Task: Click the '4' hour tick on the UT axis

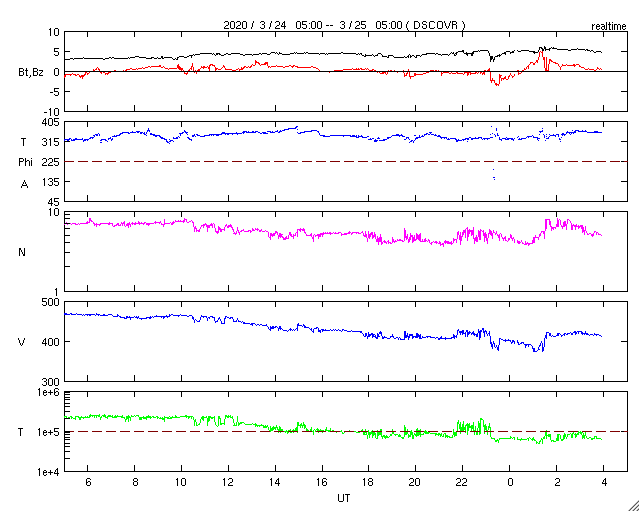Action: pos(604,483)
